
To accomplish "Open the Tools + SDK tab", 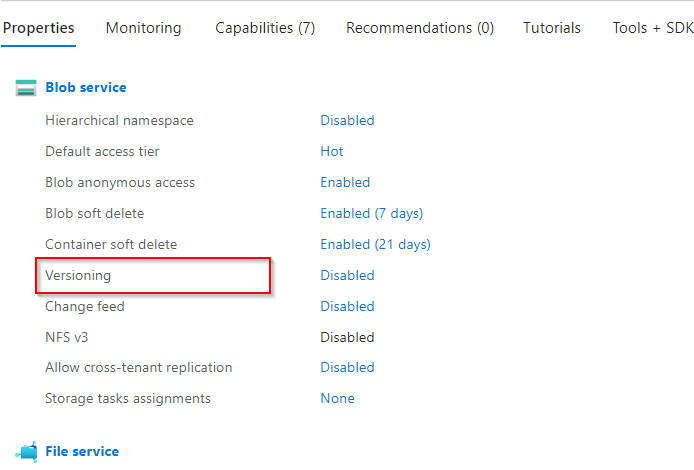I will [x=652, y=28].
